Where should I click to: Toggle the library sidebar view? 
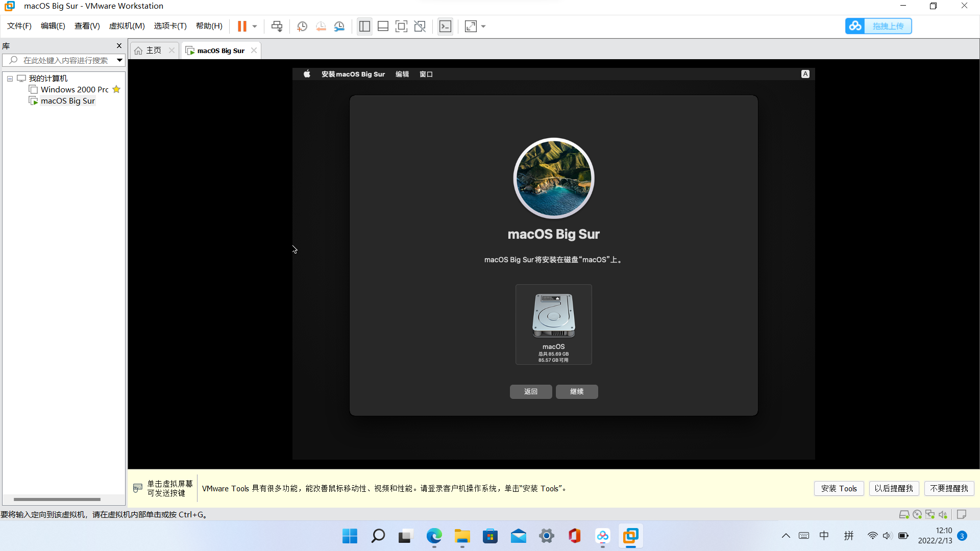[364, 26]
